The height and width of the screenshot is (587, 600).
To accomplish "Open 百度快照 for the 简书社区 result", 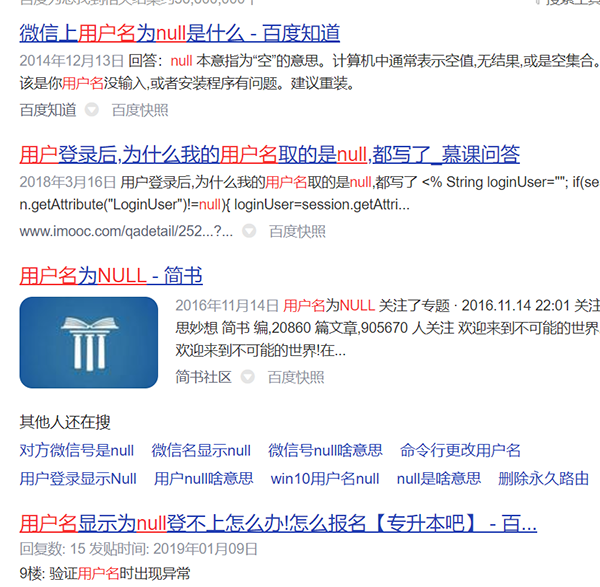I will [x=296, y=377].
